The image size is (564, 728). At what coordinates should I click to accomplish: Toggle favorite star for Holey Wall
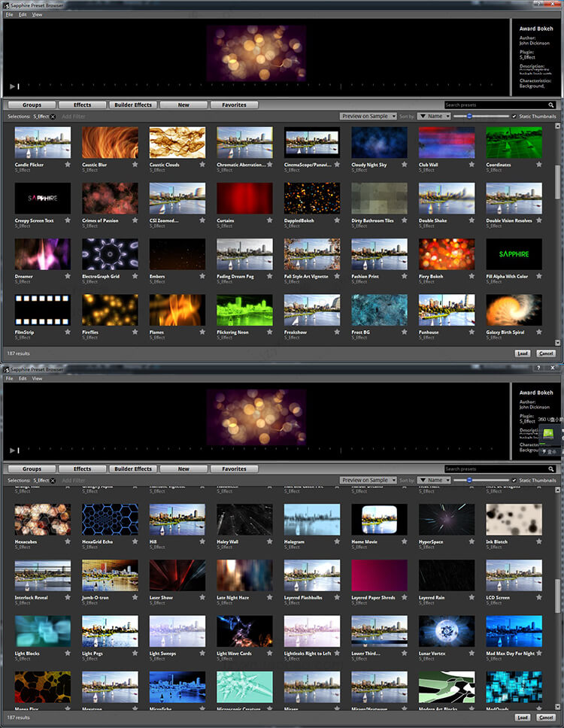point(270,541)
